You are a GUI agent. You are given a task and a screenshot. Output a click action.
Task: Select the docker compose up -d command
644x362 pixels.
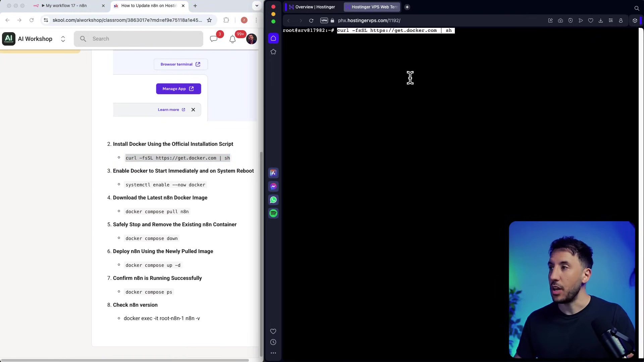point(153,265)
